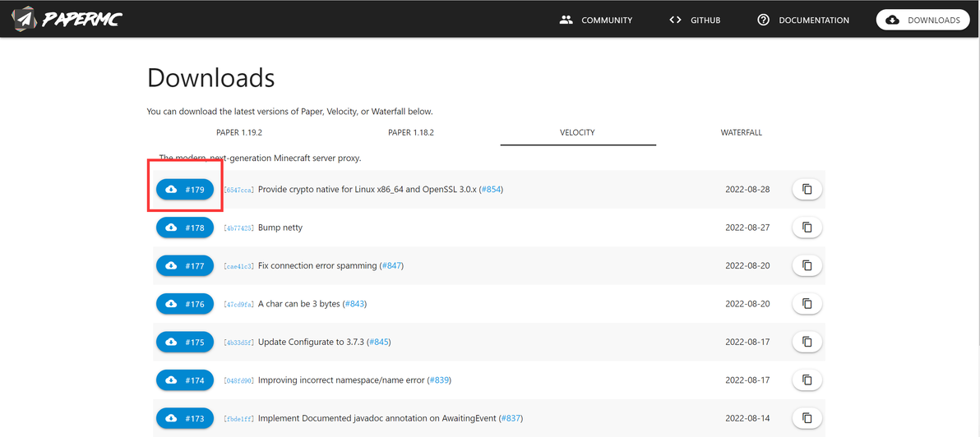Go to the GitHub navigation link

point(695,20)
